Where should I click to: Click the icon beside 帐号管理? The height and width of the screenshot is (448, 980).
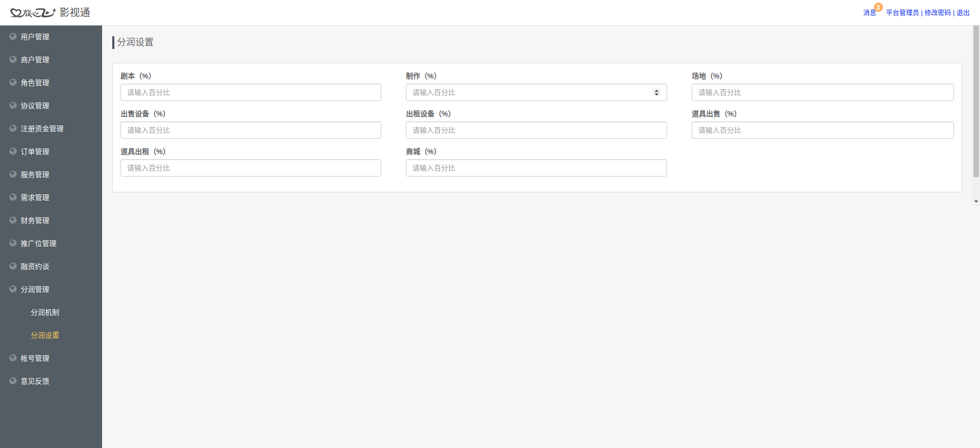[x=13, y=358]
